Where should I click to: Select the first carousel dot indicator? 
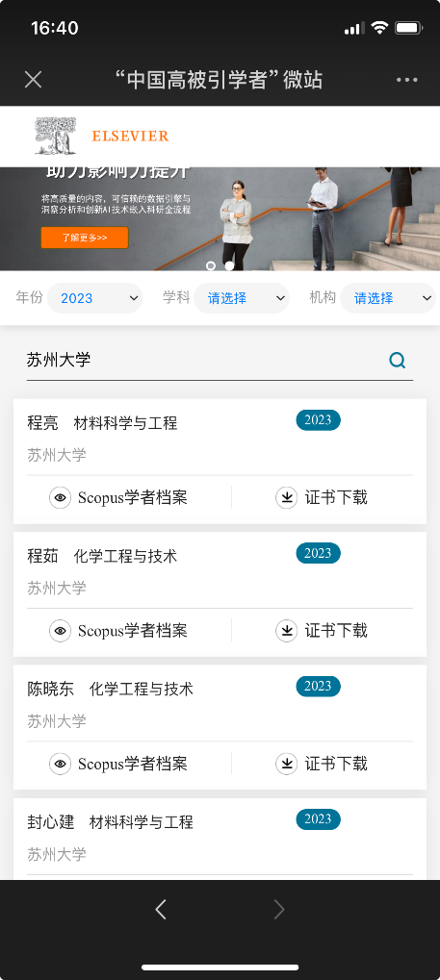coord(211,265)
